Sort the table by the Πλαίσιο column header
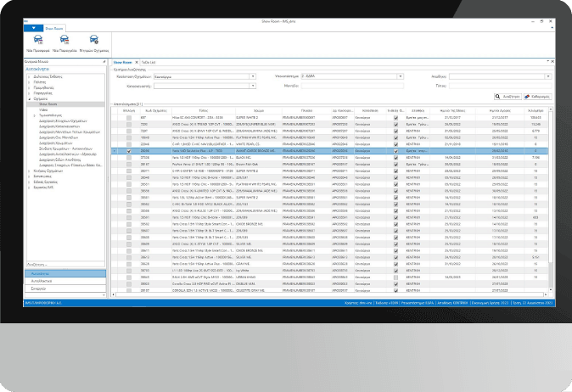 pyautogui.click(x=306, y=110)
